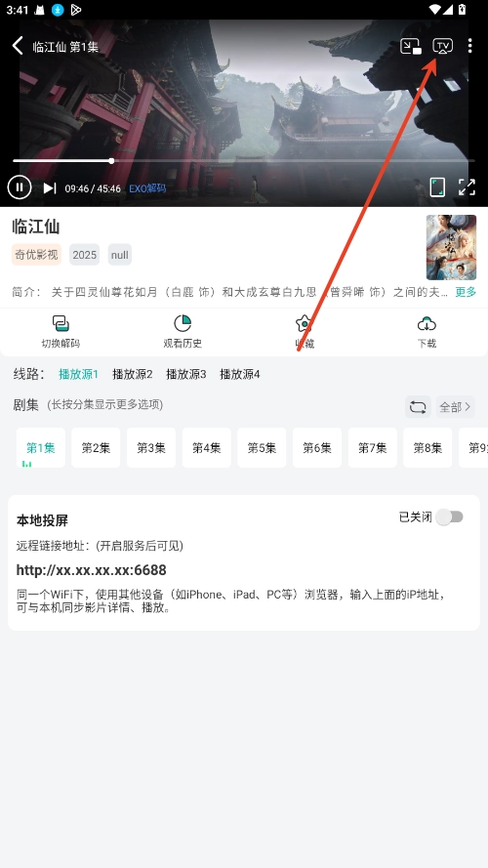Select episode 第5集
Image resolution: width=488 pixels, height=868 pixels.
point(262,448)
